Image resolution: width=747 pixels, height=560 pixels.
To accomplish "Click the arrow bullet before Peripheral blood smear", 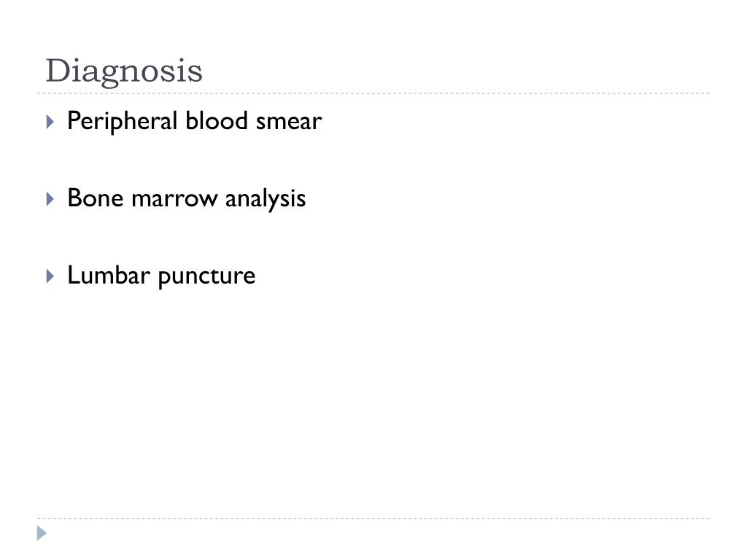I will click(x=50, y=122).
